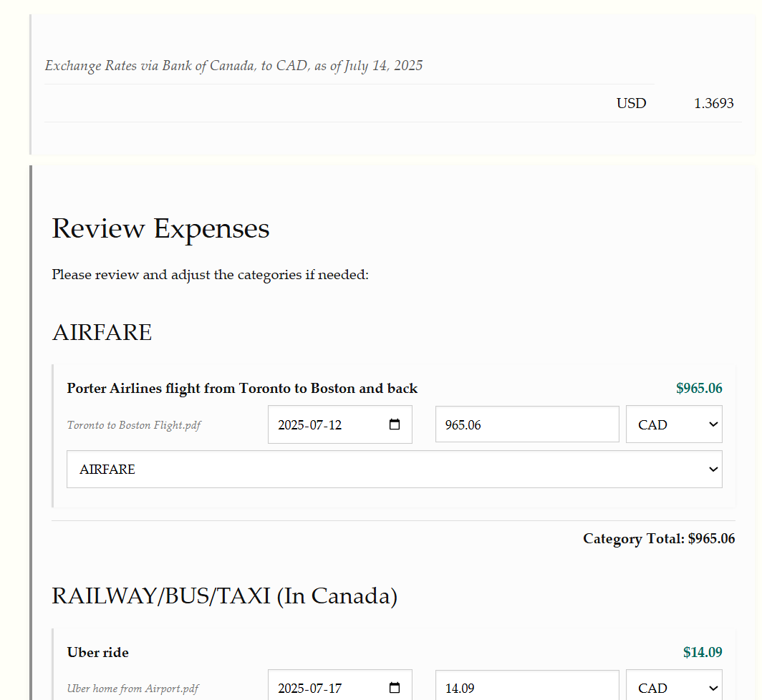This screenshot has width=762, height=700.
Task: Click the RAILWAY/BUS/TAXI section heading
Action: click(x=225, y=595)
